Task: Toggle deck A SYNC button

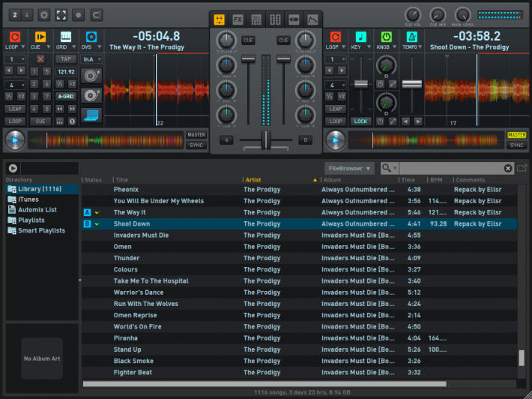Action: click(196, 145)
